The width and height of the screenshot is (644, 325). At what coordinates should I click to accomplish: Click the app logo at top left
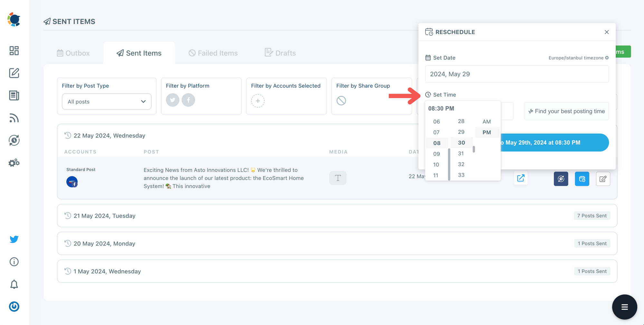point(14,19)
